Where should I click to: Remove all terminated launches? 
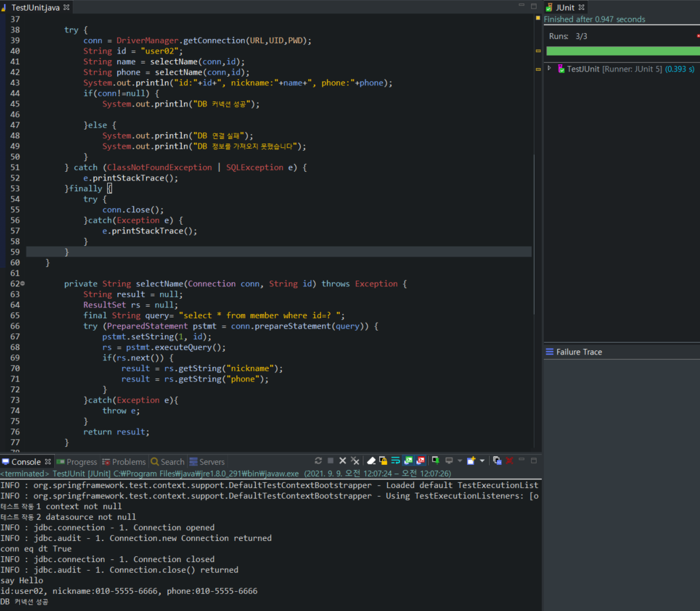pyautogui.click(x=355, y=461)
